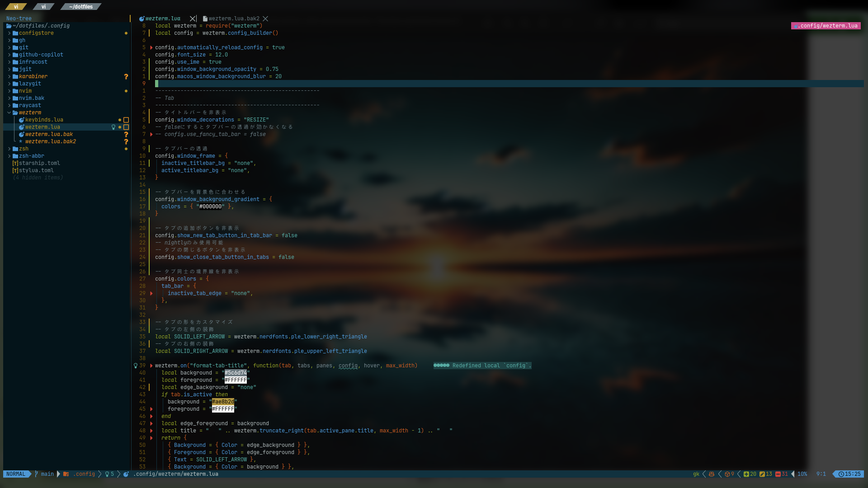Click the main branch name in status bar
The width and height of the screenshot is (868, 488).
47,474
